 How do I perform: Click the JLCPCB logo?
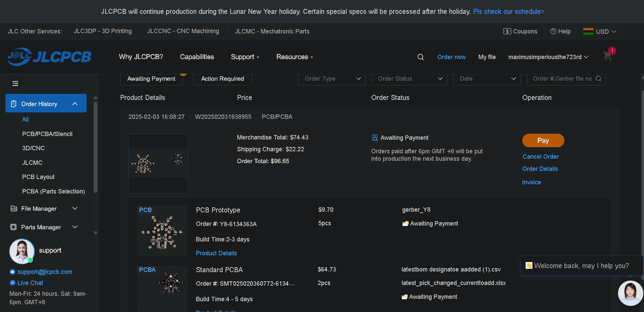coord(50,56)
